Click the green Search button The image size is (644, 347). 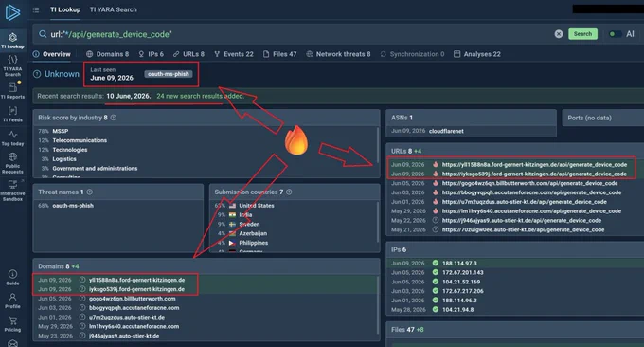(x=582, y=34)
